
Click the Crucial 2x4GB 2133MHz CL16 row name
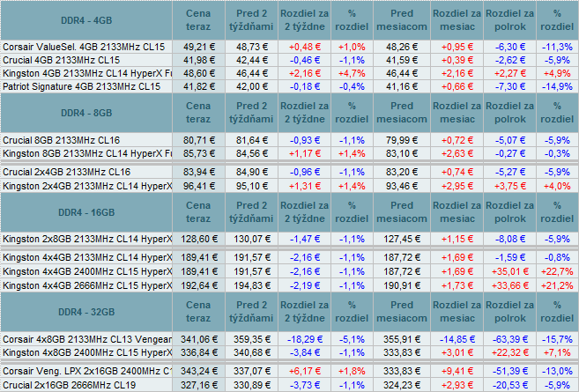[x=66, y=172]
